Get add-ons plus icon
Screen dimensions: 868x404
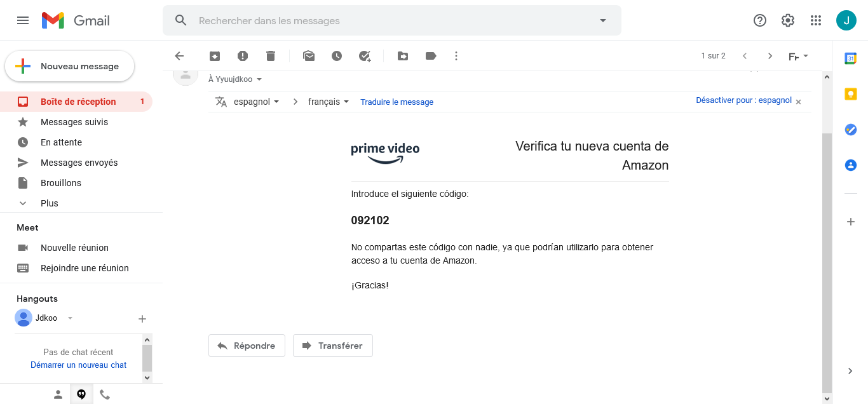(850, 222)
